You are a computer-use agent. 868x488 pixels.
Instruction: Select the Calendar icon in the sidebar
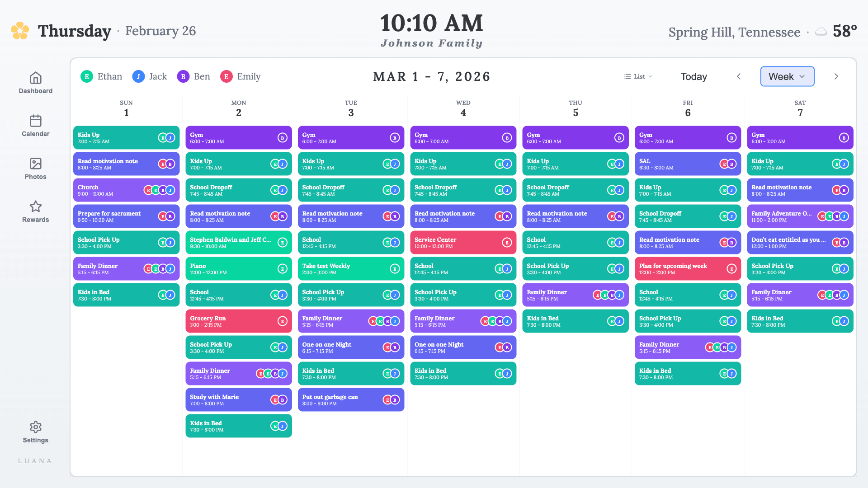click(35, 125)
